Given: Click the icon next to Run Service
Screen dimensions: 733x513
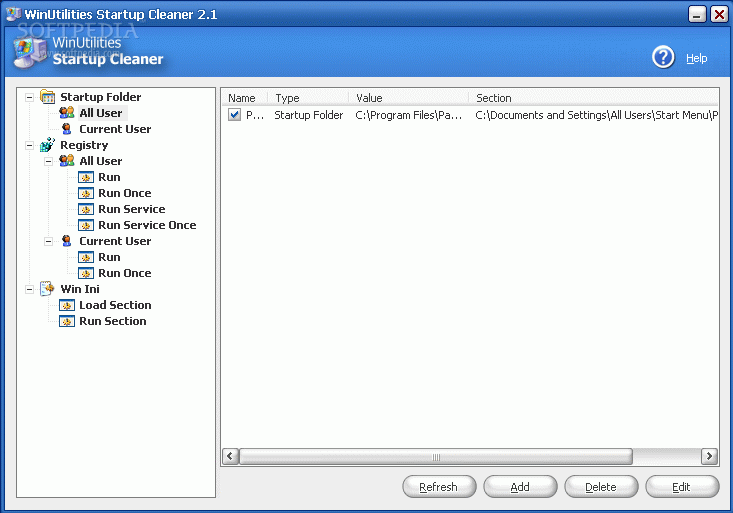Looking at the screenshot, I should pos(86,209).
